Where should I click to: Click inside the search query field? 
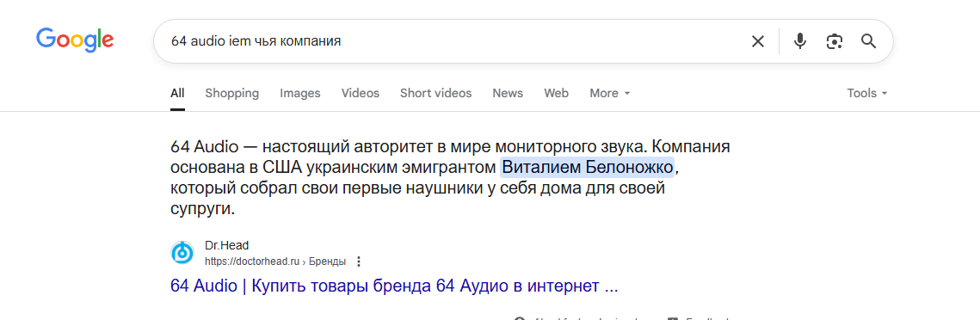click(x=450, y=41)
